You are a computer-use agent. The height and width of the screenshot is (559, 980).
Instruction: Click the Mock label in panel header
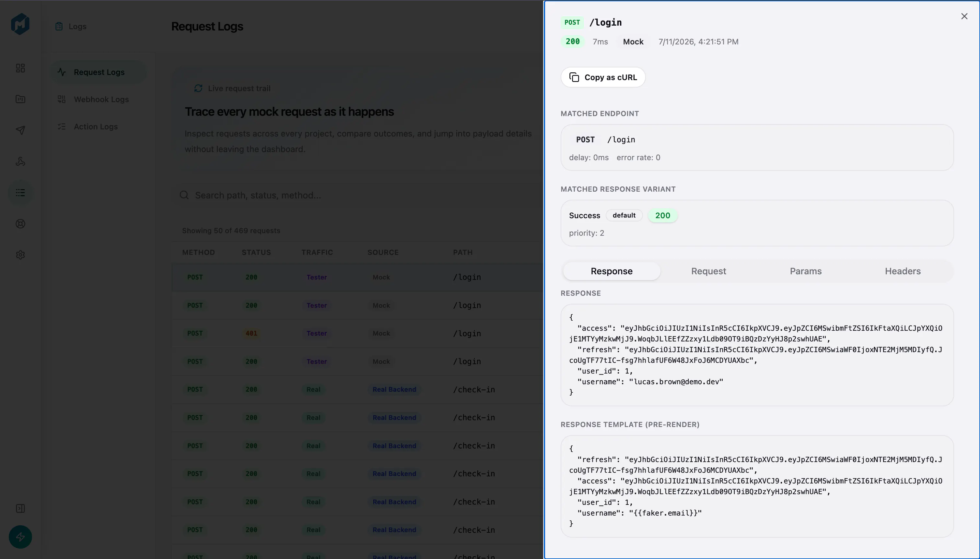pyautogui.click(x=633, y=42)
